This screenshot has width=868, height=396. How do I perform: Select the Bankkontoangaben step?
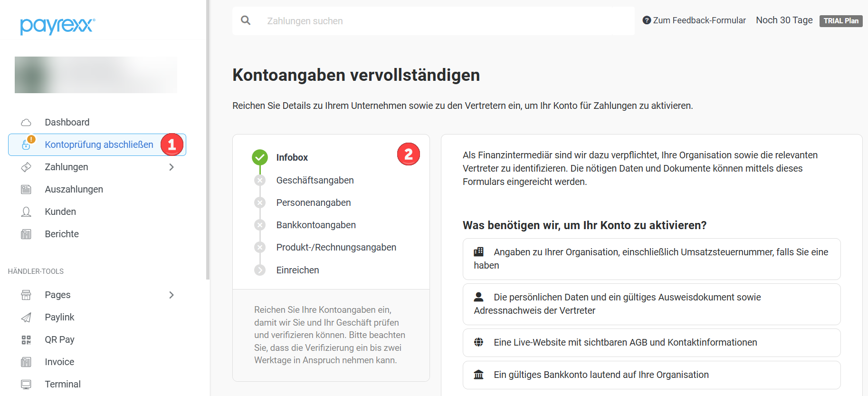tap(315, 225)
